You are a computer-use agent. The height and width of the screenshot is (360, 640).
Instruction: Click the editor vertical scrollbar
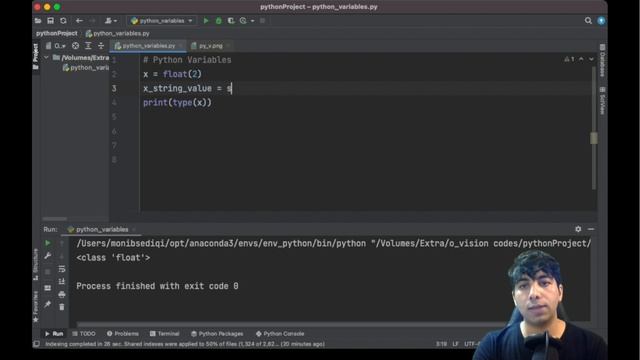tap(594, 127)
